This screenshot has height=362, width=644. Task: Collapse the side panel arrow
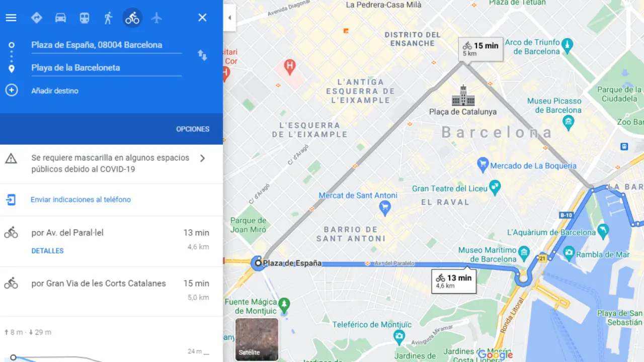click(x=229, y=18)
